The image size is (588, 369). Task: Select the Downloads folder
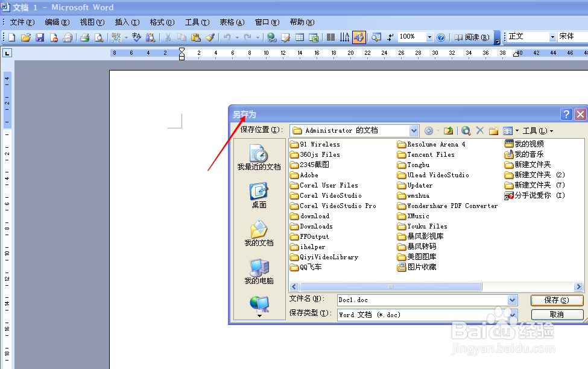pos(311,226)
